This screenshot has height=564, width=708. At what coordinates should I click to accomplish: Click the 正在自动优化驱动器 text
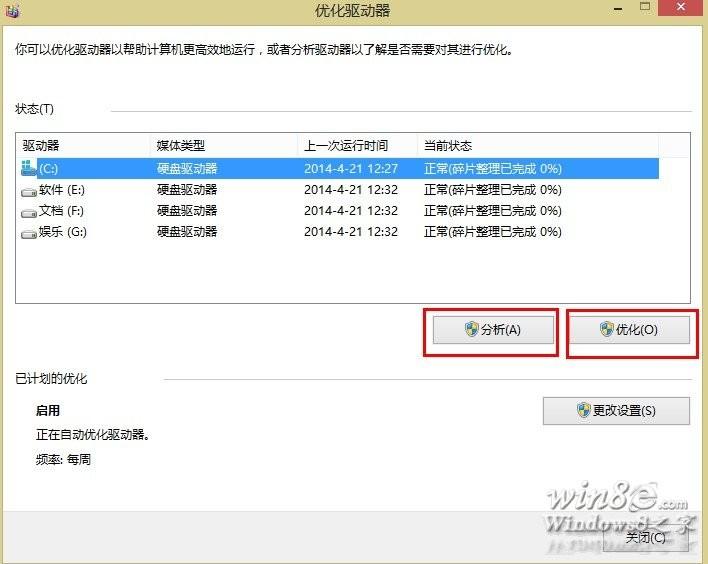click(93, 434)
